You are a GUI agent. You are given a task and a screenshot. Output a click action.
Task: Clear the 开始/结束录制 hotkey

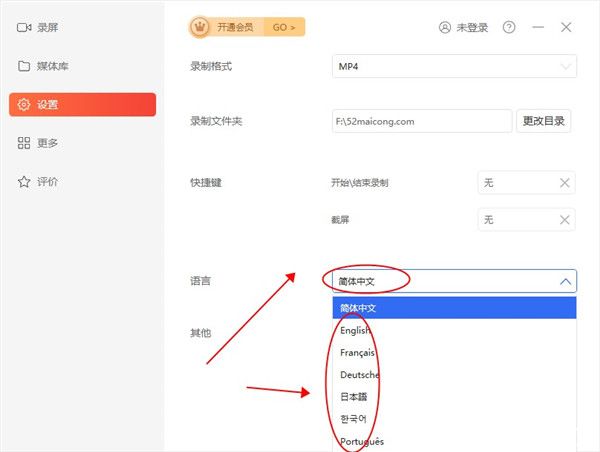(564, 183)
